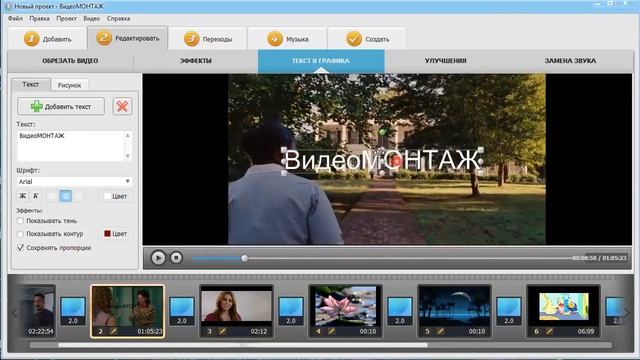
Task: Enable Показывать тень checkbox
Action: click(20, 221)
